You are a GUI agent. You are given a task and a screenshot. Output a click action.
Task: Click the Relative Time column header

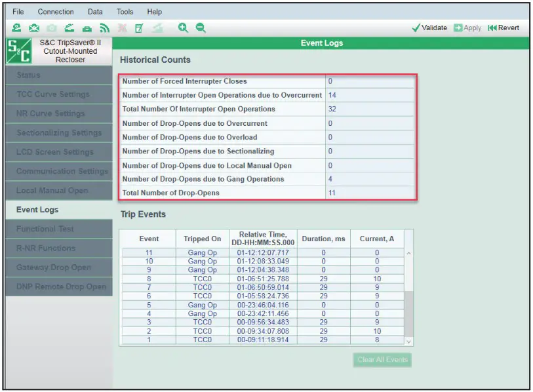pyautogui.click(x=263, y=239)
